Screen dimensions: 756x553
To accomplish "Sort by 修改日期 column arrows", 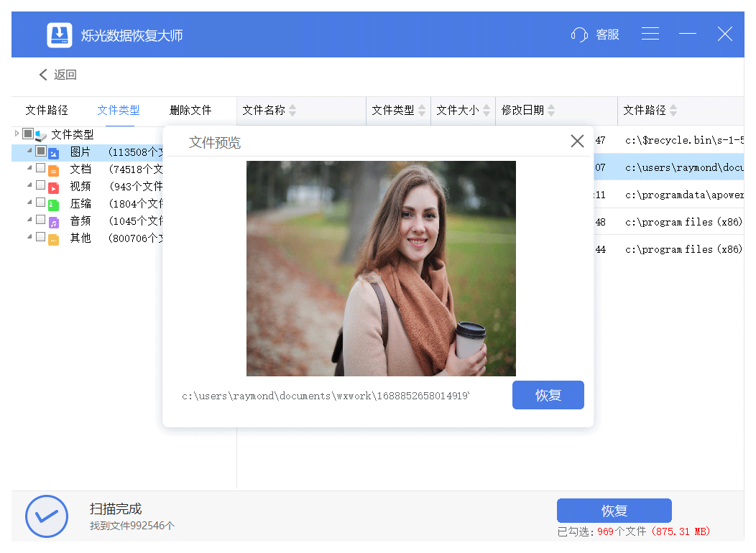I will tap(551, 111).
